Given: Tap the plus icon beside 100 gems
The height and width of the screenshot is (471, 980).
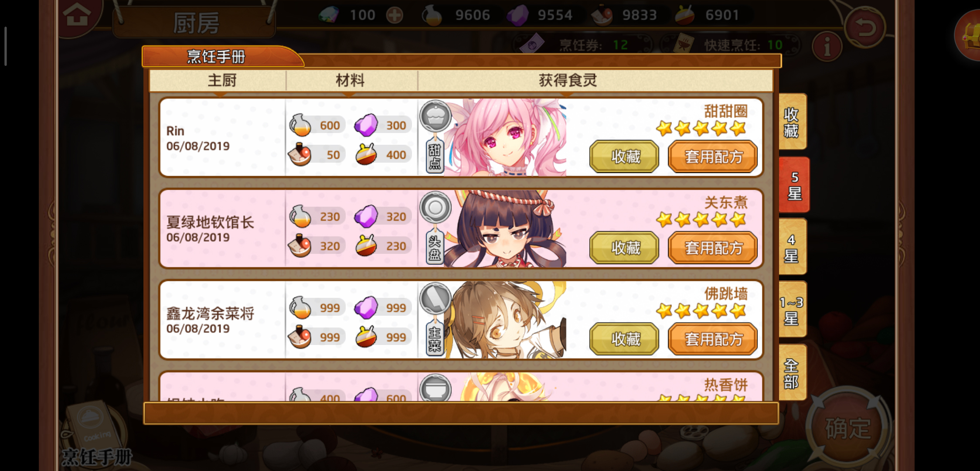Looking at the screenshot, I should click(395, 15).
